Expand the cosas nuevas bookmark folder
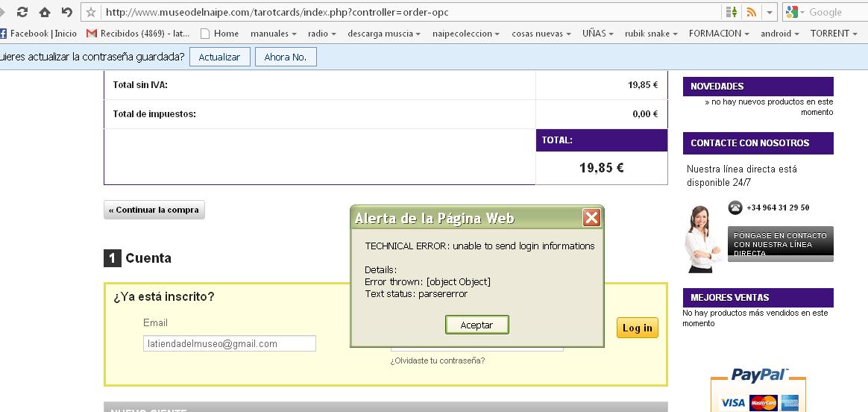Image resolution: width=868 pixels, height=412 pixels. (x=541, y=34)
